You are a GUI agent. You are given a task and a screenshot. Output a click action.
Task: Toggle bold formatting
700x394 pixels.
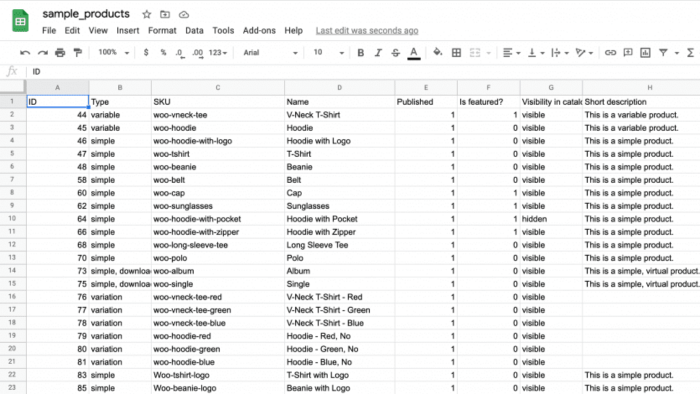coord(360,53)
